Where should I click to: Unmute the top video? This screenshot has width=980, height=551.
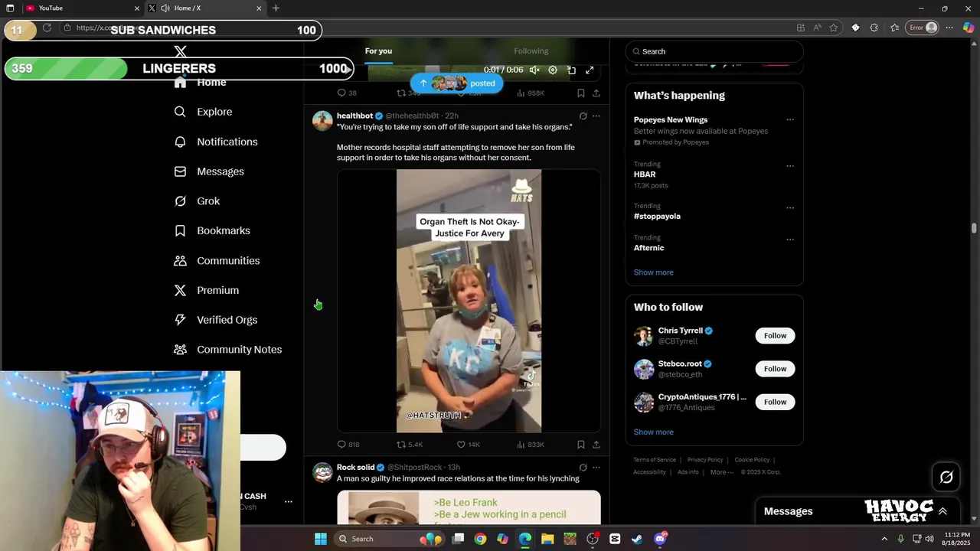coord(534,70)
